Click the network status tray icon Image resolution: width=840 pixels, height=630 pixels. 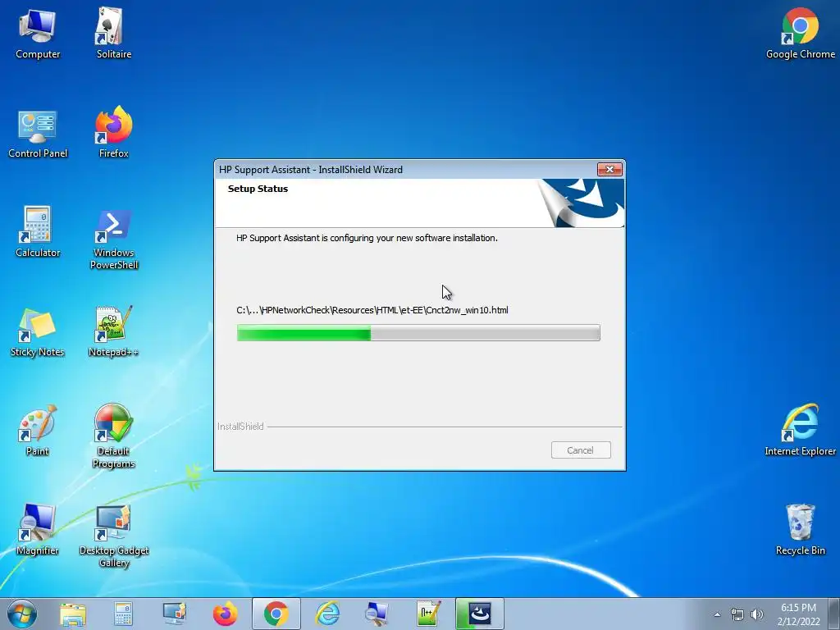[x=737, y=614]
